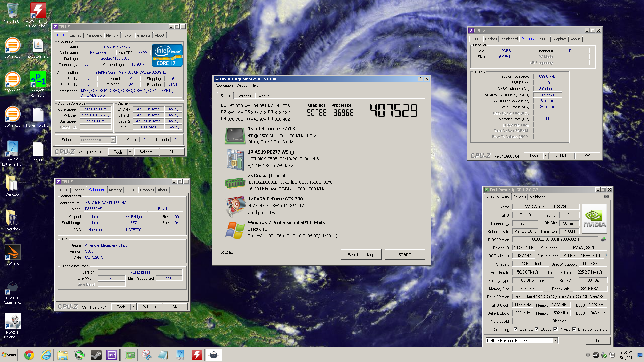The width and height of the screenshot is (644, 362).
Task: Click Bus Interface question mark in GPU-Z
Action: 606,256
